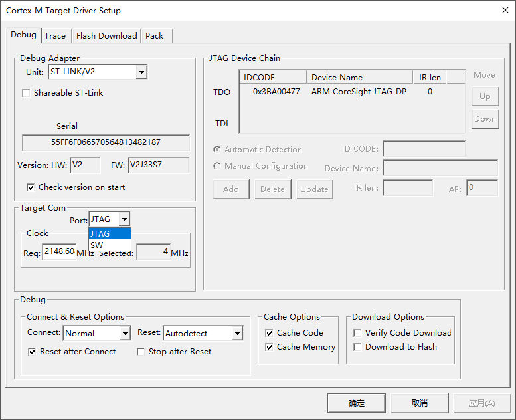This screenshot has width=516, height=420.
Task: Collapse the Port combo box arrow
Action: point(124,219)
